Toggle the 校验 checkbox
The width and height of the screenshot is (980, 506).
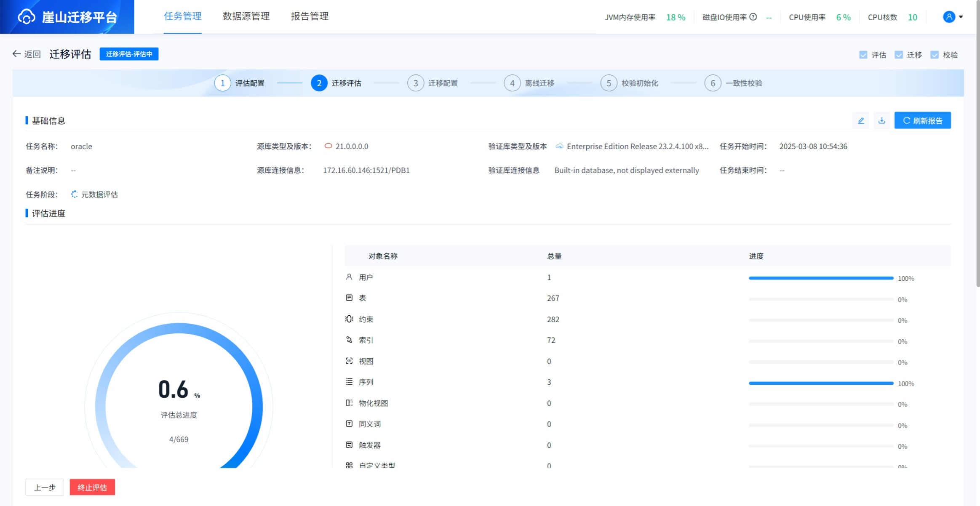[935, 55]
